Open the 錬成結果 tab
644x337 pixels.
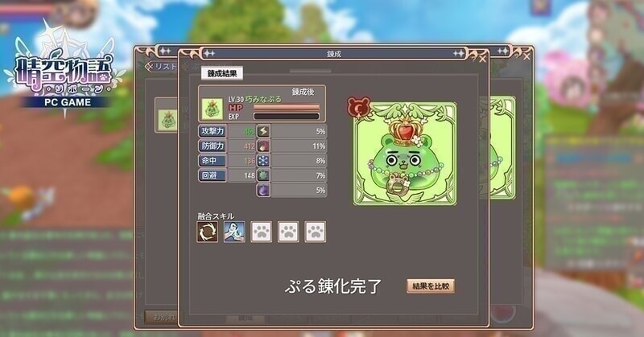pyautogui.click(x=222, y=73)
